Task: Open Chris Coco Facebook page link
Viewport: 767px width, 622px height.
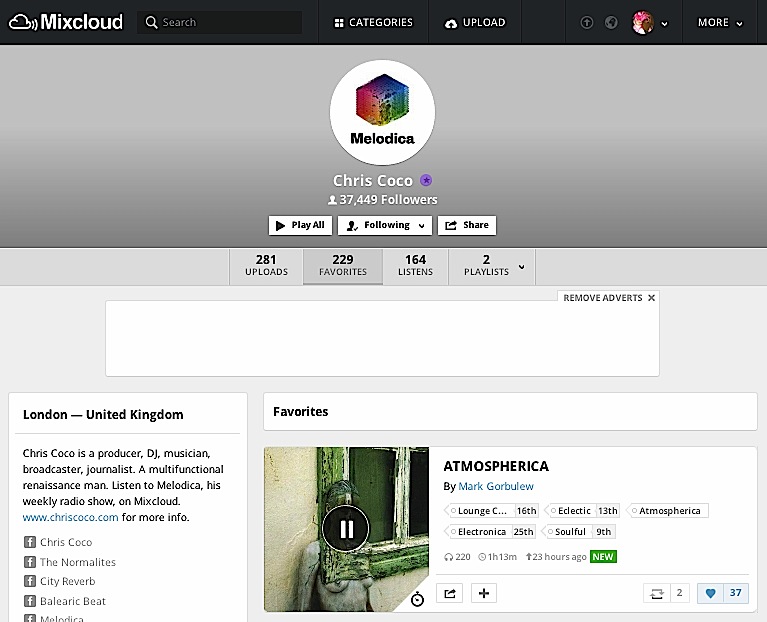Action: [65, 542]
